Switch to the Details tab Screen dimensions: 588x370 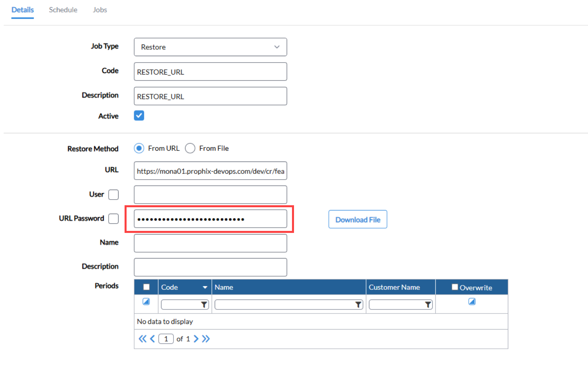[x=22, y=10]
